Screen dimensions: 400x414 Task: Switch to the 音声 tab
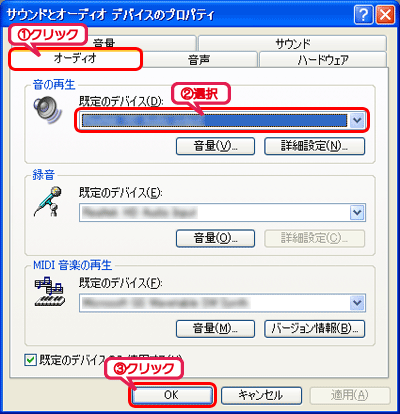point(199,59)
